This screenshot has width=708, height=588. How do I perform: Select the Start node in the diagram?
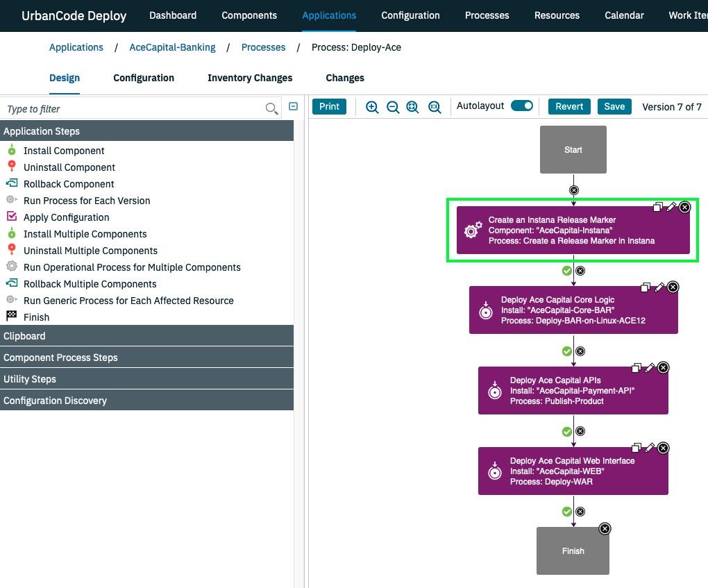pos(573,149)
